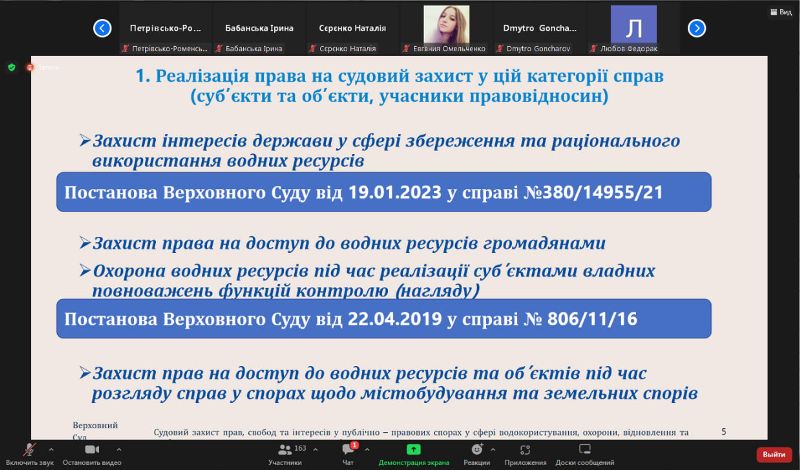The image size is (800, 470).
Task: Click slide page number 5
Action: pos(723,432)
